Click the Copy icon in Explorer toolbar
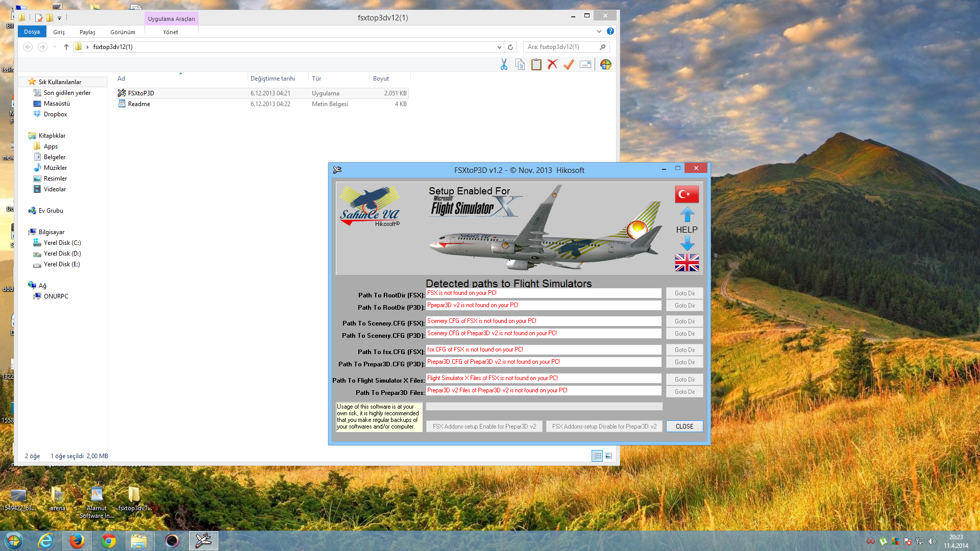 click(x=520, y=64)
